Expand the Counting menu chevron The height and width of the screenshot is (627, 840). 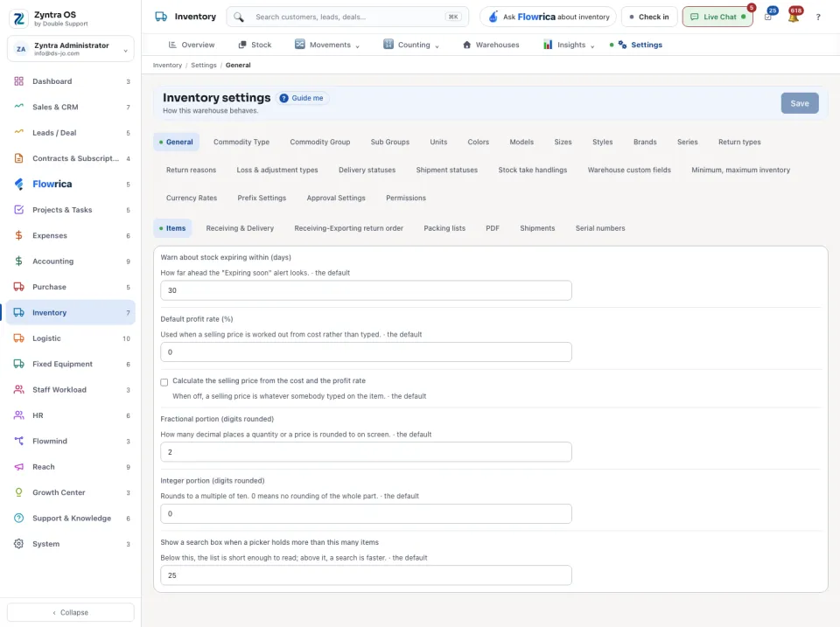[437, 46]
